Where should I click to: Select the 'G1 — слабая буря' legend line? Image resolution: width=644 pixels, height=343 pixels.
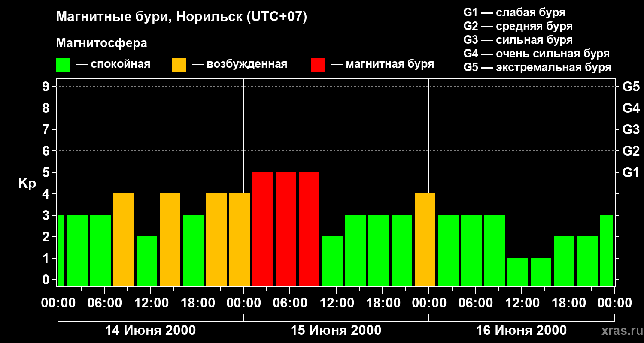tap(514, 12)
